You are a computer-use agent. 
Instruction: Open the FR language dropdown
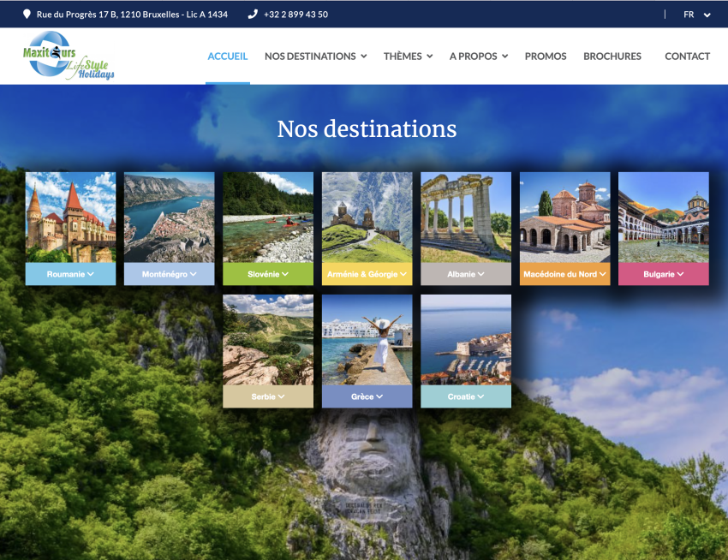point(696,15)
